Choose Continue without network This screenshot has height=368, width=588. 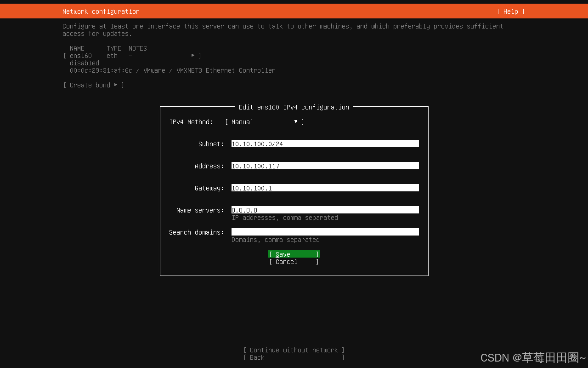[x=294, y=350]
